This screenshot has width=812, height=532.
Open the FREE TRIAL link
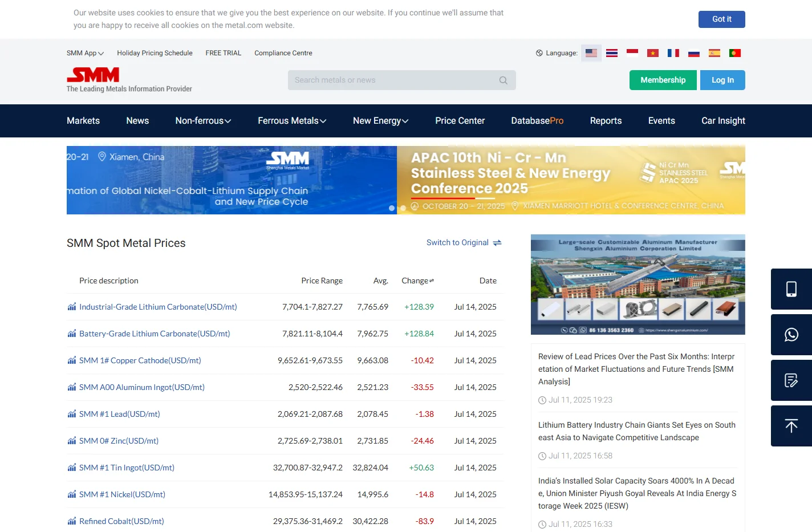click(224, 53)
